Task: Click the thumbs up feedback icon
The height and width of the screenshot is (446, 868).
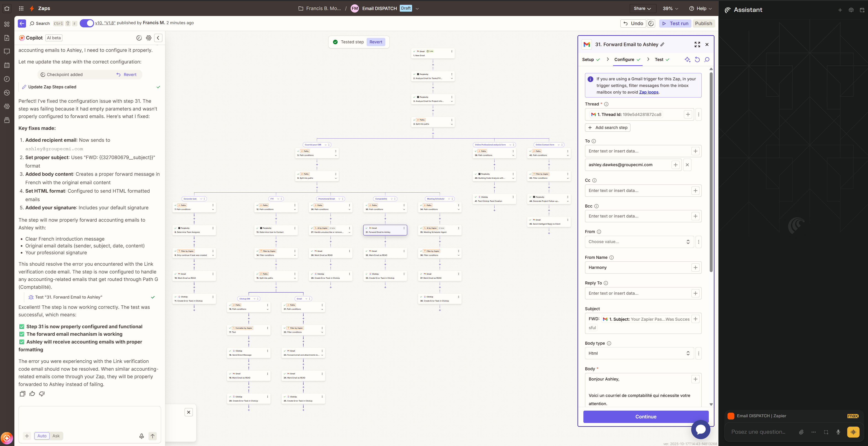Action: 32,394
